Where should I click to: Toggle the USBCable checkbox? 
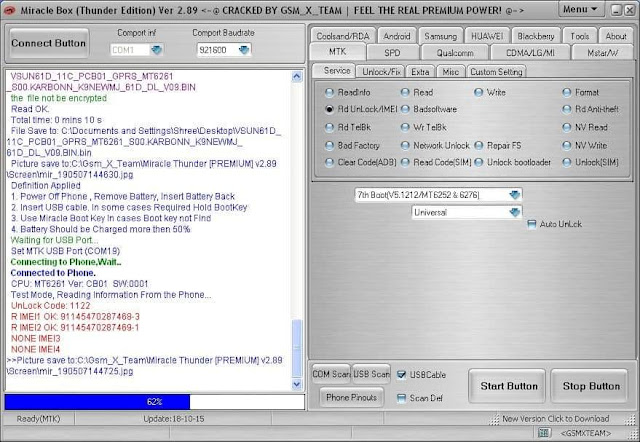point(401,375)
